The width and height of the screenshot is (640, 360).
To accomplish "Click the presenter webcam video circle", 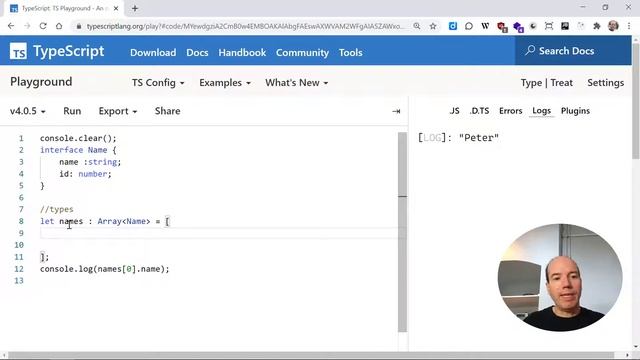I will [x=560, y=278].
